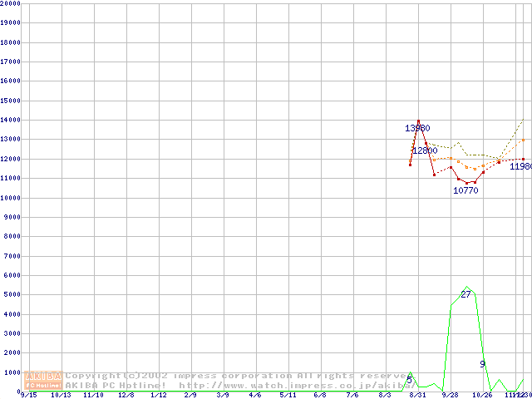Click the 11980 price label
This screenshot has width=532, height=399.
point(520,166)
